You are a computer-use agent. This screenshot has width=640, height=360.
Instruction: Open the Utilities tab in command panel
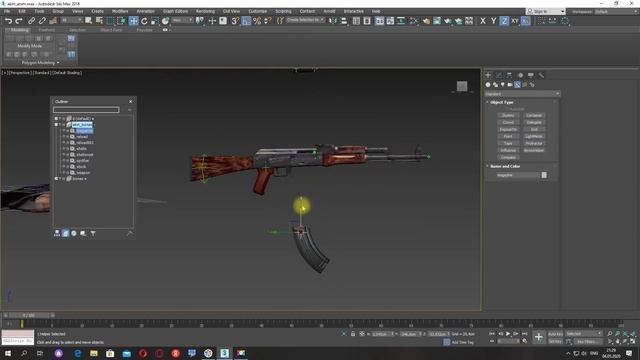coord(541,75)
